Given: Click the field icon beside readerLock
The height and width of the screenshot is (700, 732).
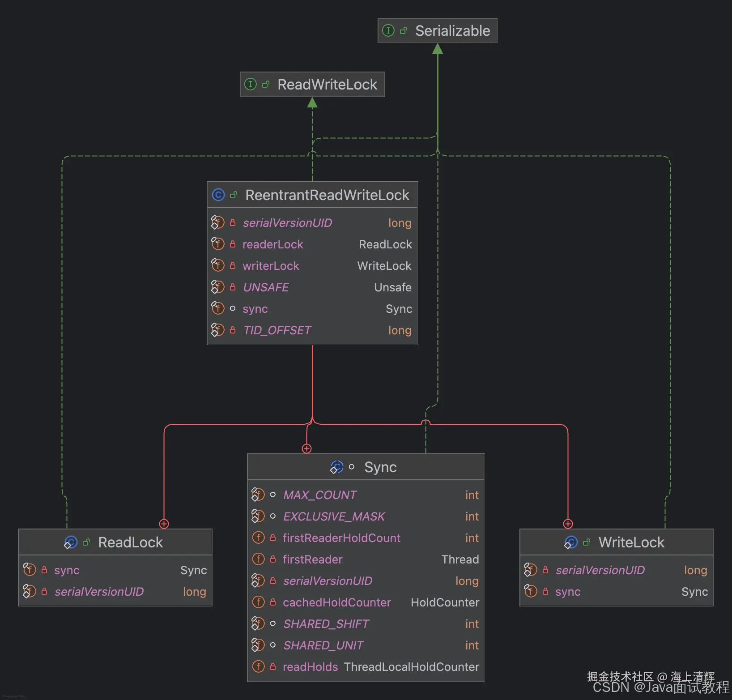Looking at the screenshot, I should coord(218,244).
